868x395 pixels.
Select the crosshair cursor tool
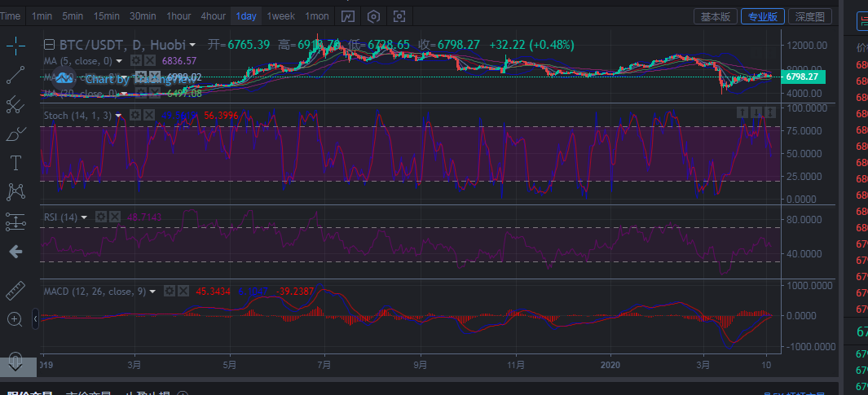click(x=15, y=46)
